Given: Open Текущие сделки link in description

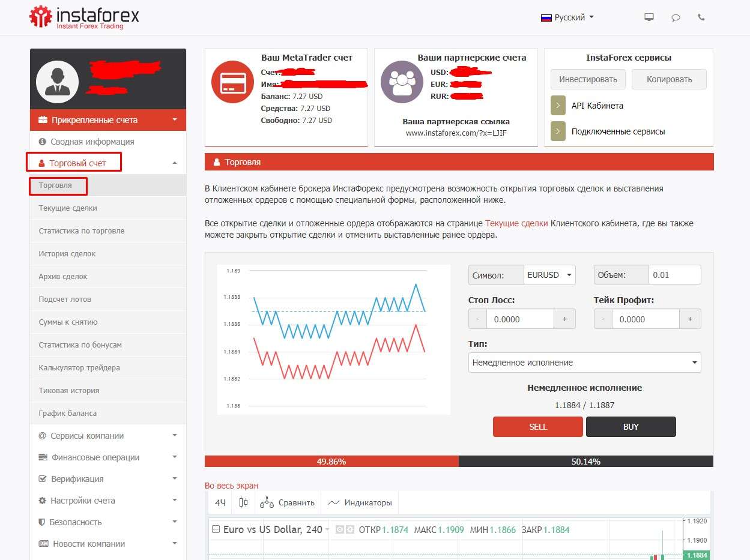Looking at the screenshot, I should pos(516,223).
